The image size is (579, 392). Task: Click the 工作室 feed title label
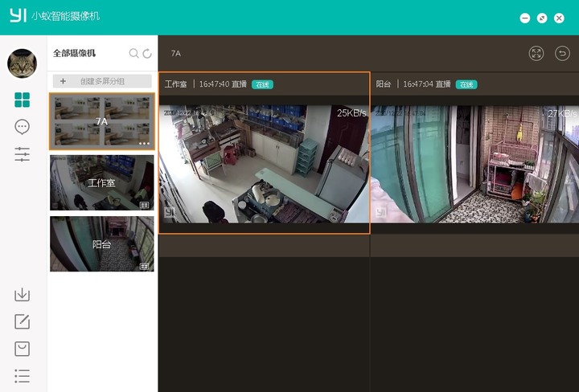coord(176,84)
